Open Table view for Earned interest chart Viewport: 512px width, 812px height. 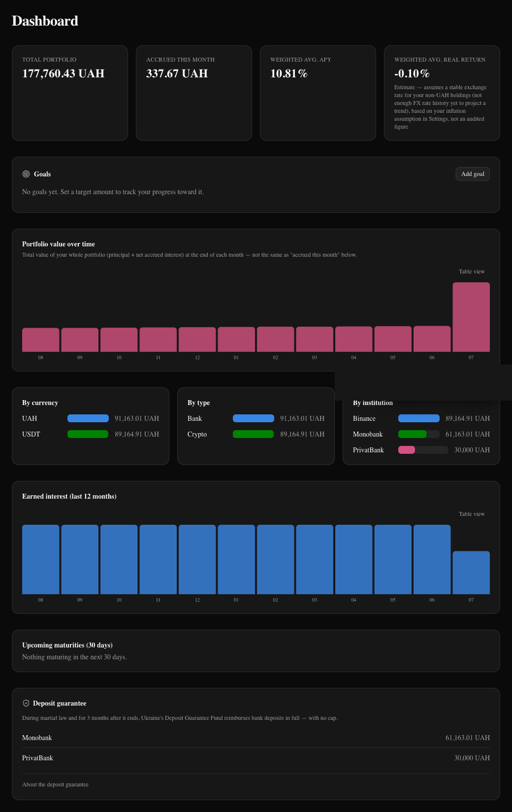[x=472, y=514]
